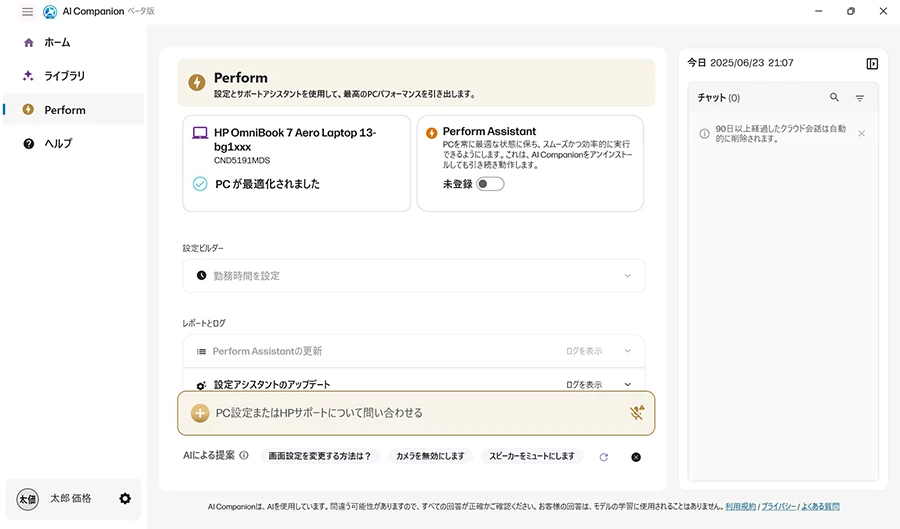Click the date 今日 2025/06/23 21:07

pos(740,63)
